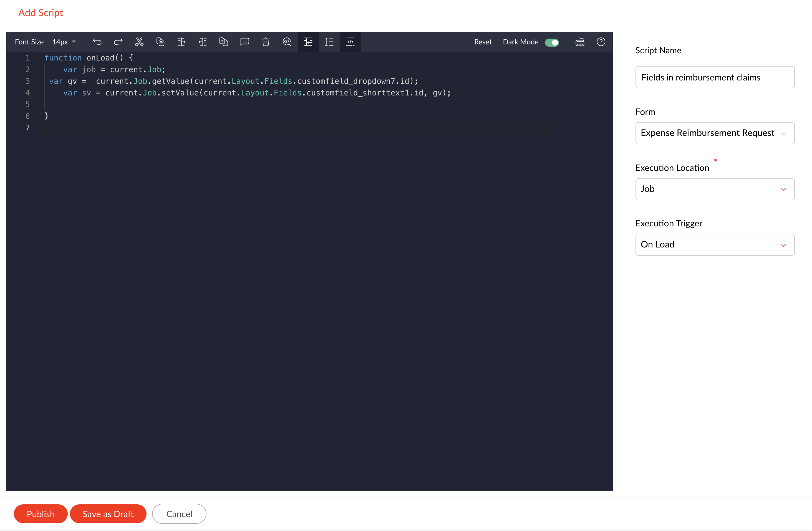Viewport: 812px width, 531px height.
Task: Turn off the Dark Mode switch
Action: (x=552, y=42)
